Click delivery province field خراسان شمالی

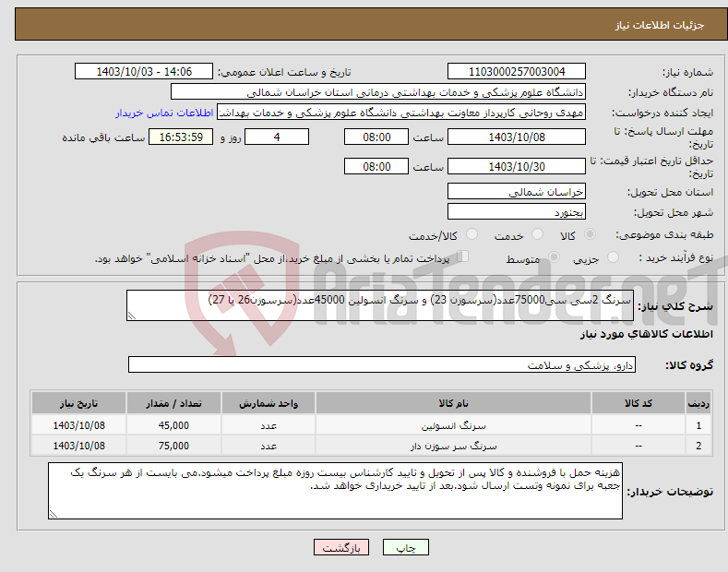pos(517,191)
